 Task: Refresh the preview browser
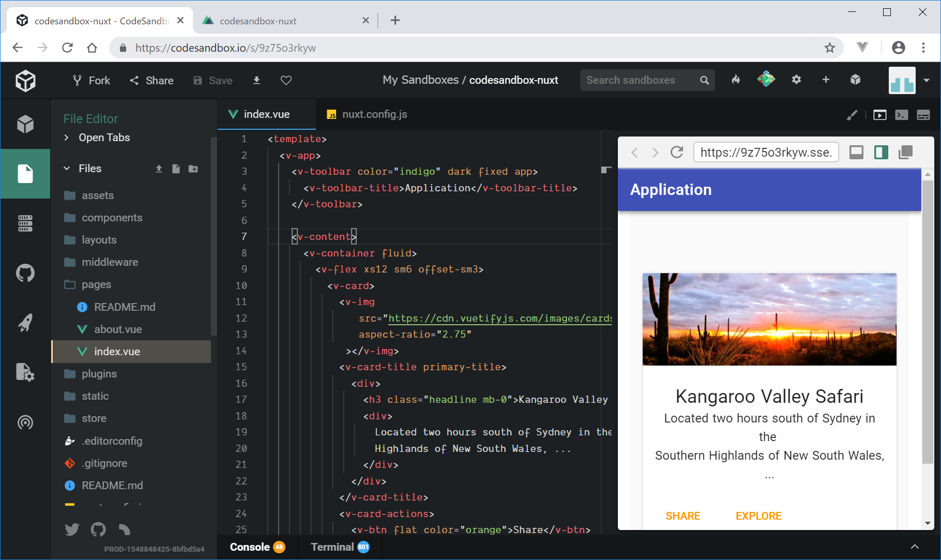click(677, 153)
